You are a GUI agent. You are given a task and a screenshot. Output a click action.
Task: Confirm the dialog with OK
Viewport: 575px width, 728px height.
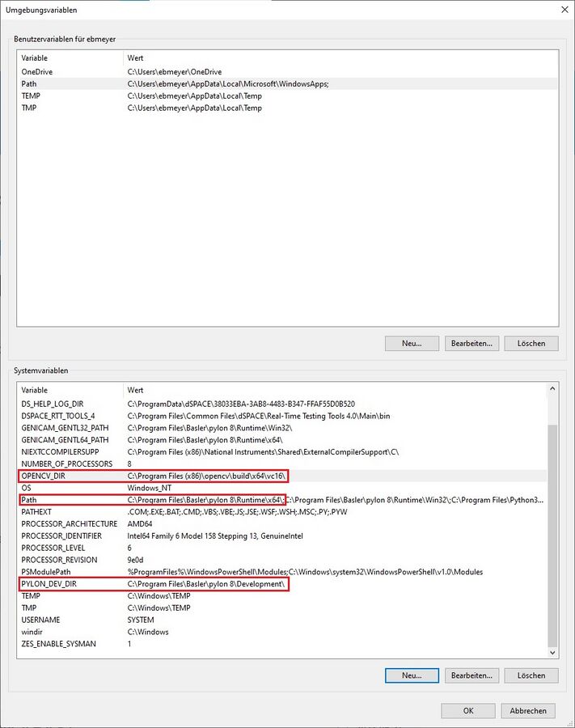467,710
